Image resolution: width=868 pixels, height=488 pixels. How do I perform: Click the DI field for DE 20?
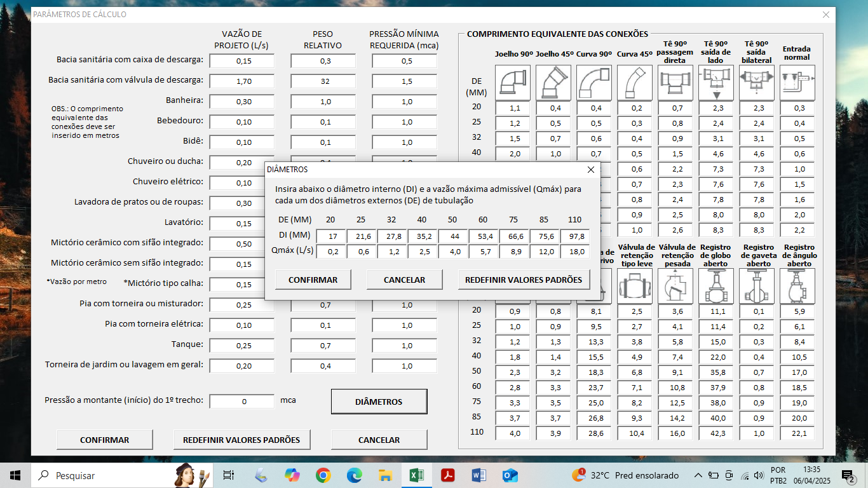[330, 236]
